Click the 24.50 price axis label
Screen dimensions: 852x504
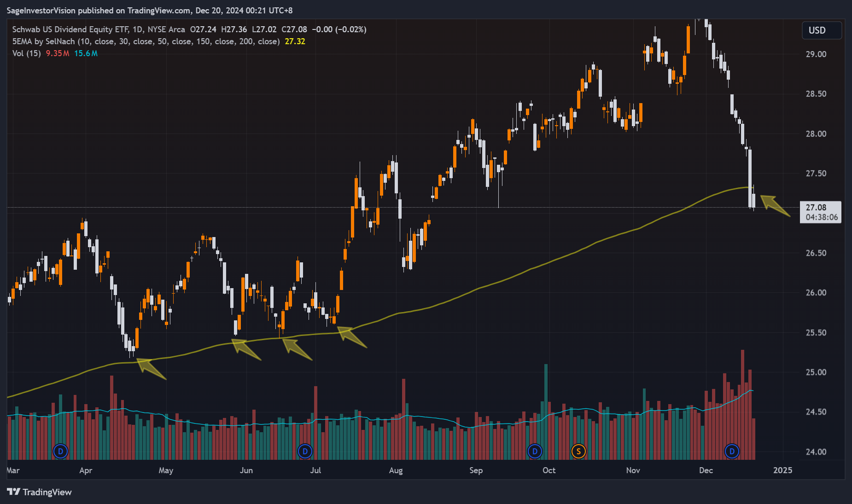(x=816, y=412)
